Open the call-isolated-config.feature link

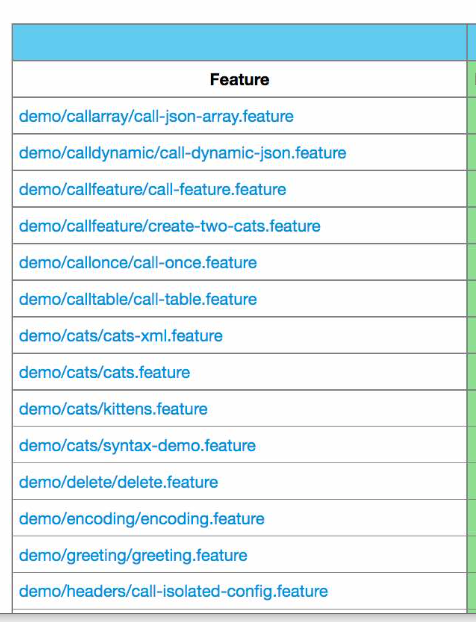tap(173, 591)
